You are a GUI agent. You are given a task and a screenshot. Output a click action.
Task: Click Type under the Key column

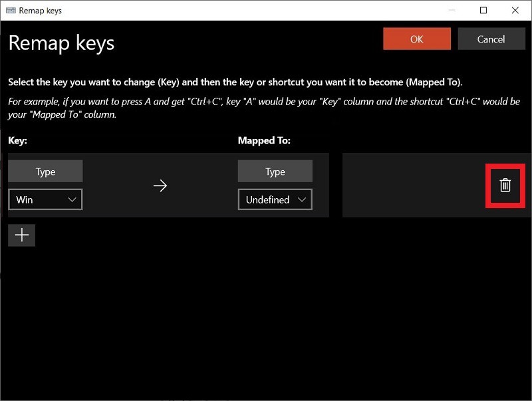(x=45, y=171)
